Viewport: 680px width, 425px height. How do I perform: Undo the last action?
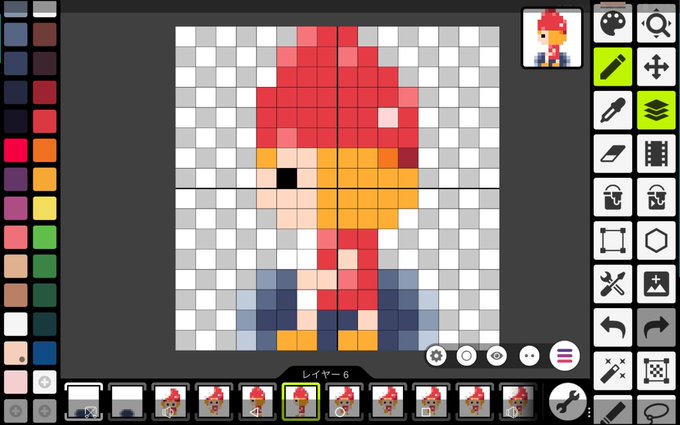coord(613,327)
